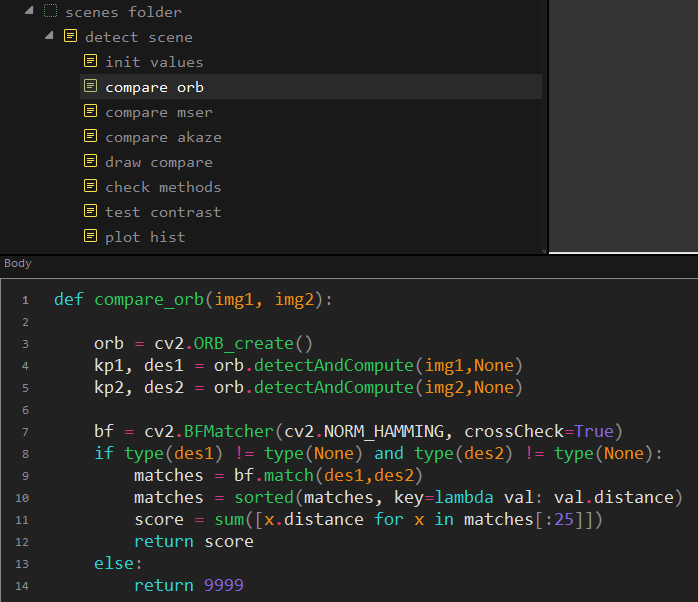
Task: Click the sorted call in line 10
Action: pyautogui.click(x=264, y=497)
